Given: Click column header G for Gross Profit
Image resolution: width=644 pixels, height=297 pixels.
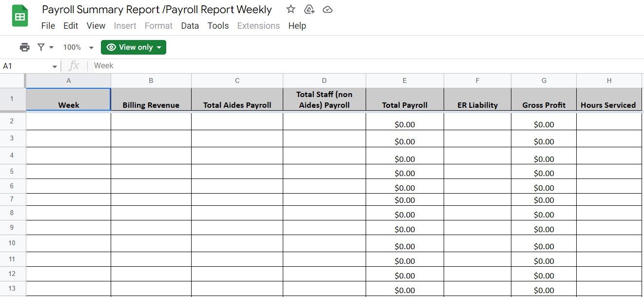Looking at the screenshot, I should (x=544, y=80).
